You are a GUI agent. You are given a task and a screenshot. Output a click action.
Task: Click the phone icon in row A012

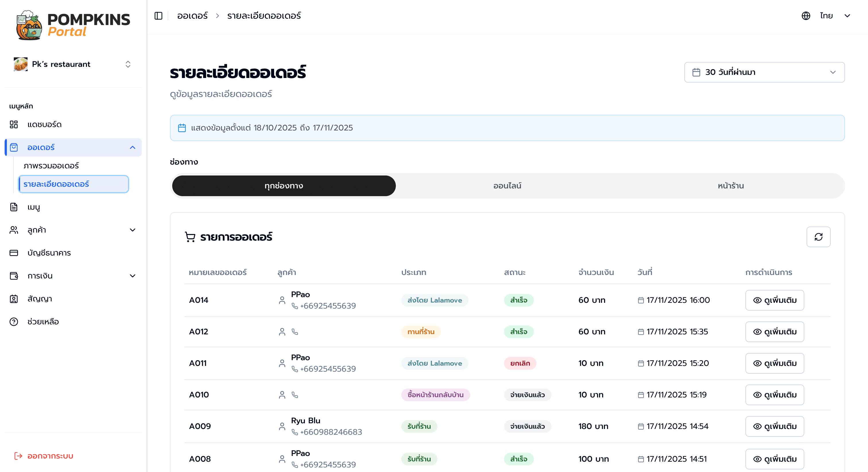[295, 331]
